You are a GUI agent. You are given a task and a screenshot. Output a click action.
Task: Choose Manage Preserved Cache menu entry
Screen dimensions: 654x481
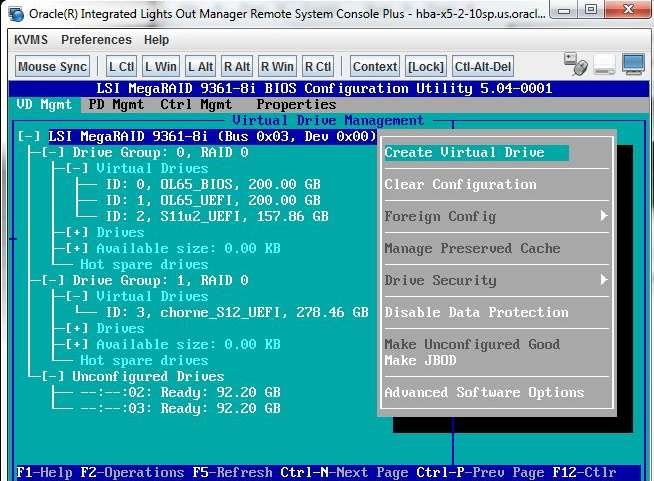point(472,249)
